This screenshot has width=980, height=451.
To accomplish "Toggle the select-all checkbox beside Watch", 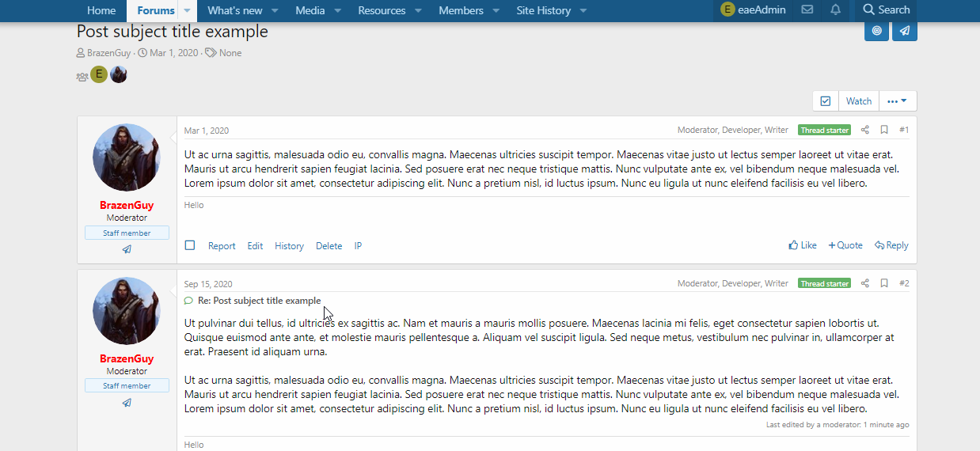I will click(826, 101).
